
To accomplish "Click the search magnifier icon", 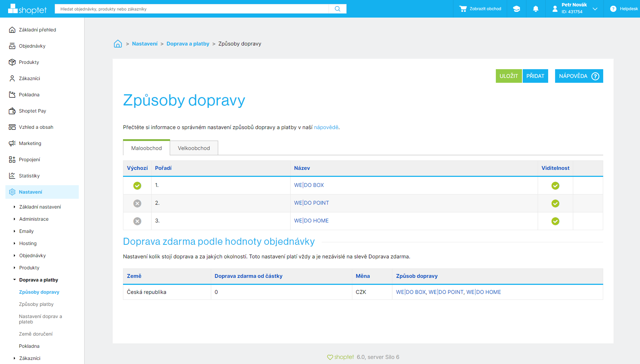I will pyautogui.click(x=337, y=9).
